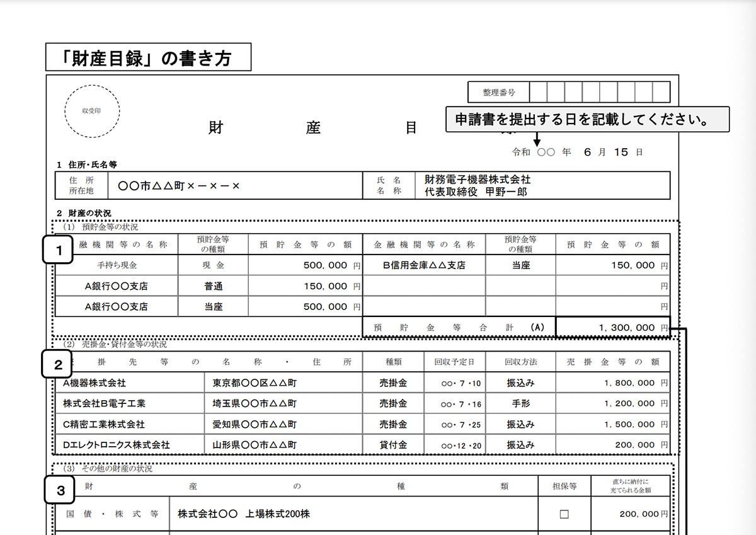Click the 500,000 amount in 手持ち現金 row

click(325, 265)
